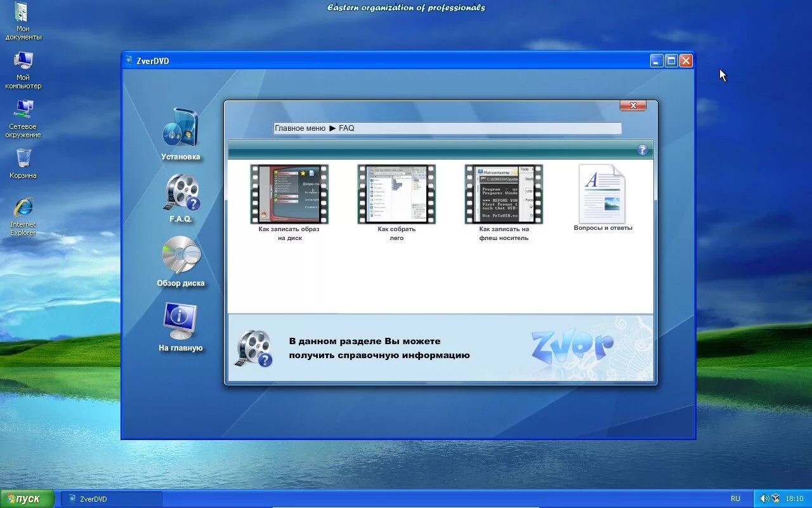Minimize the ZverDVD window

[x=657, y=61]
